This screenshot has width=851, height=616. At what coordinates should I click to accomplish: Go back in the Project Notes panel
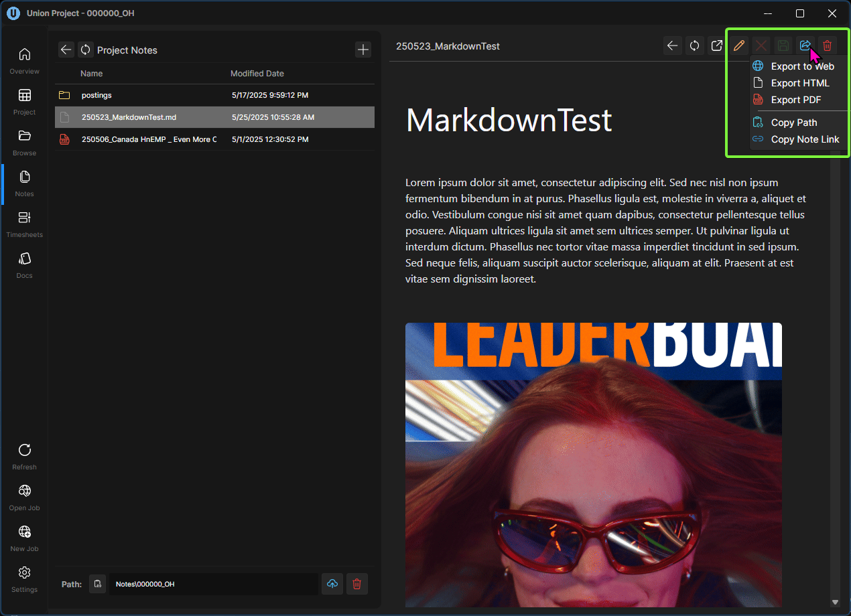(66, 50)
